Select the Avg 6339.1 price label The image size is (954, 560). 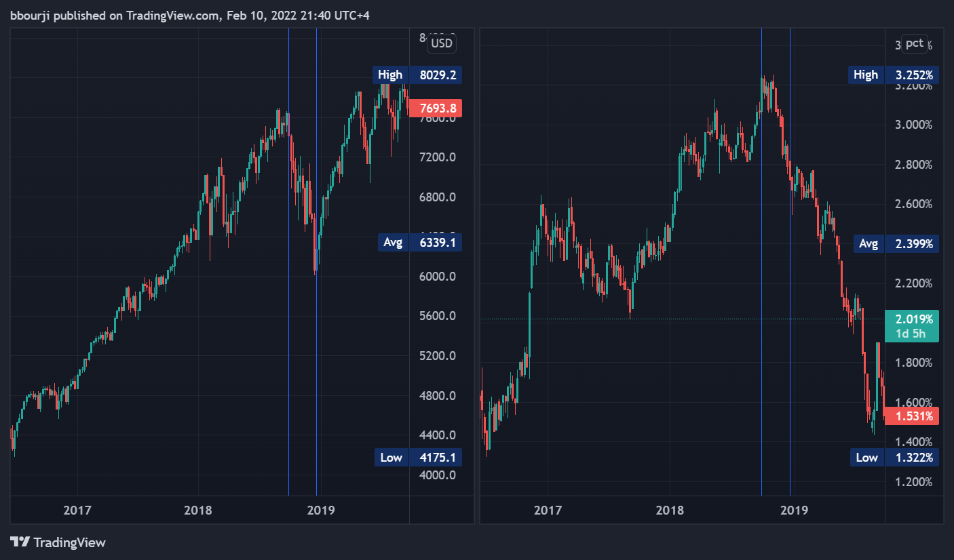tap(420, 243)
